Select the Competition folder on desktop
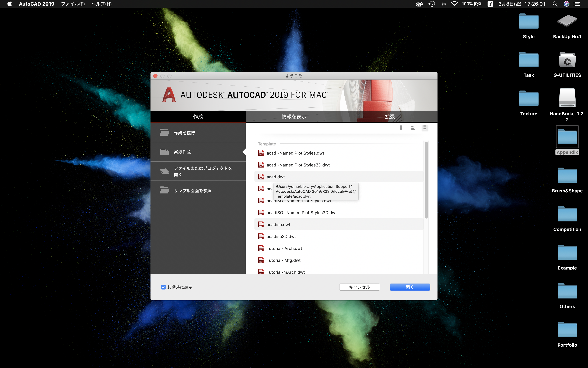Screen dimensions: 588x368 (567, 214)
